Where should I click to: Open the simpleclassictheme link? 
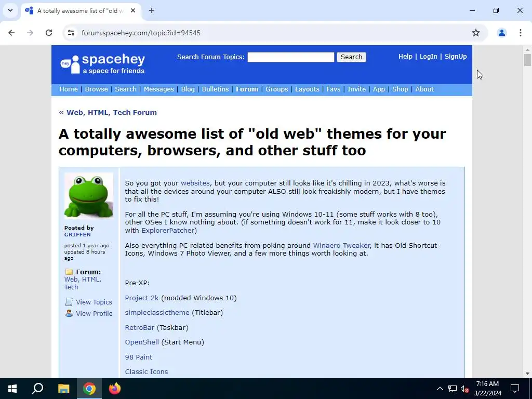click(x=157, y=312)
